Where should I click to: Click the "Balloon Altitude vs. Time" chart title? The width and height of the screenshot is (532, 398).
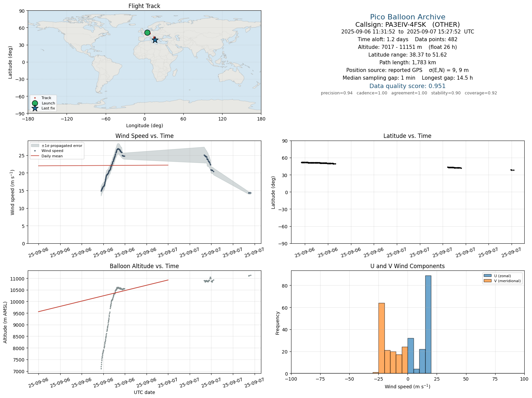pyautogui.click(x=144, y=266)
